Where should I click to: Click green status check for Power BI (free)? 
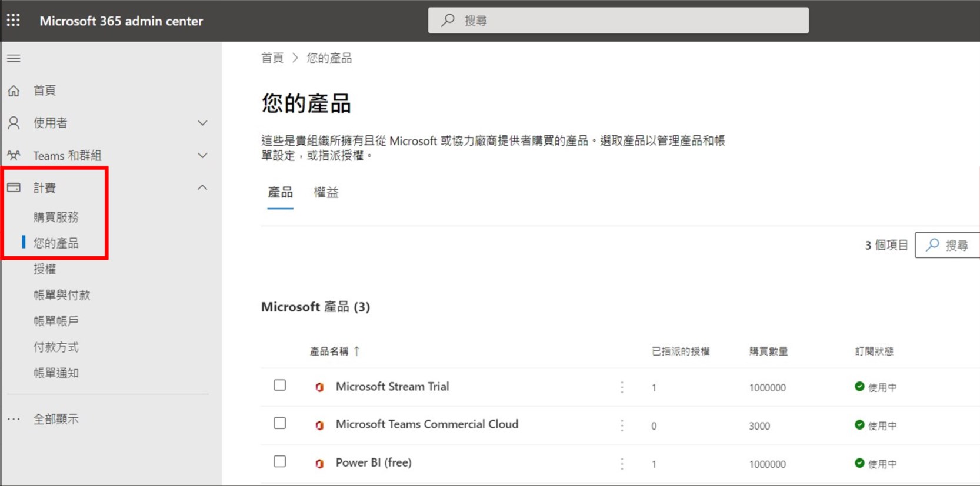859,463
